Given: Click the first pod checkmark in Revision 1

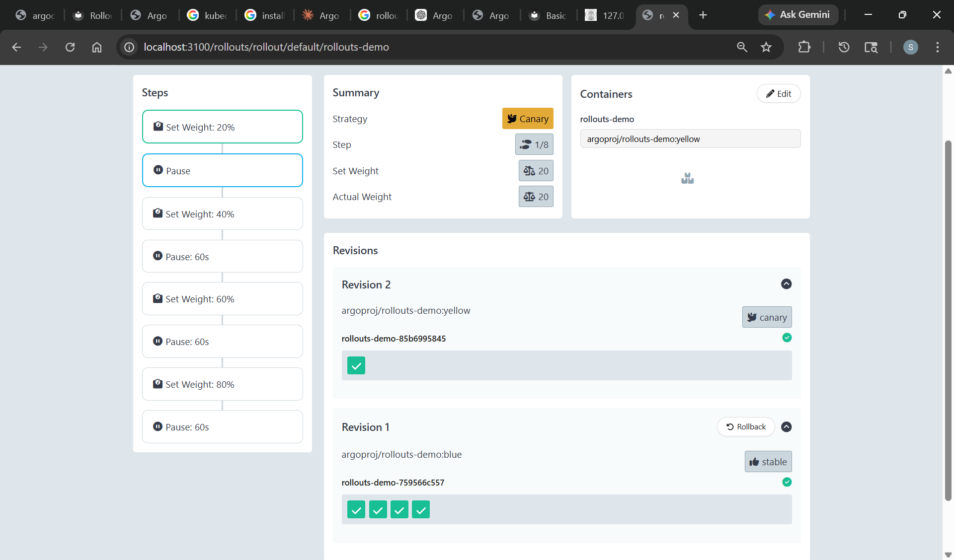Looking at the screenshot, I should tap(356, 509).
